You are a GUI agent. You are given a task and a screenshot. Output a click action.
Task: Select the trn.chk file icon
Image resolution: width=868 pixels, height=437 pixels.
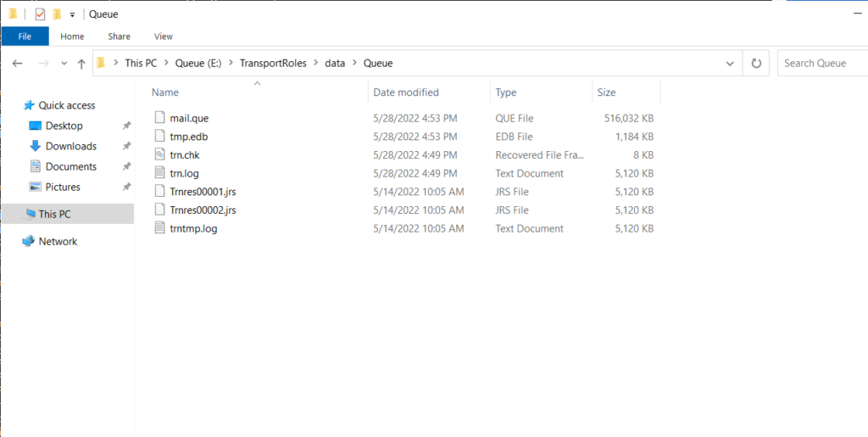[x=160, y=155]
